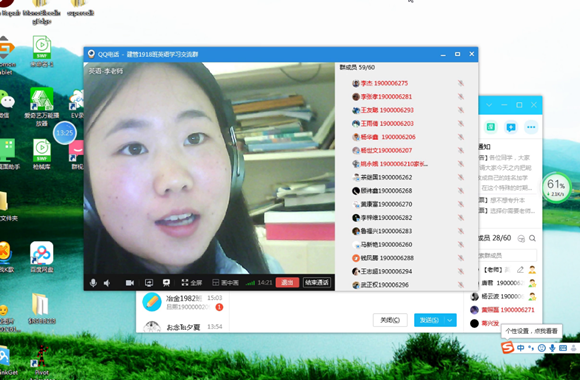The image size is (580, 380).
Task: Click the screen share icon
Action: pos(149,283)
